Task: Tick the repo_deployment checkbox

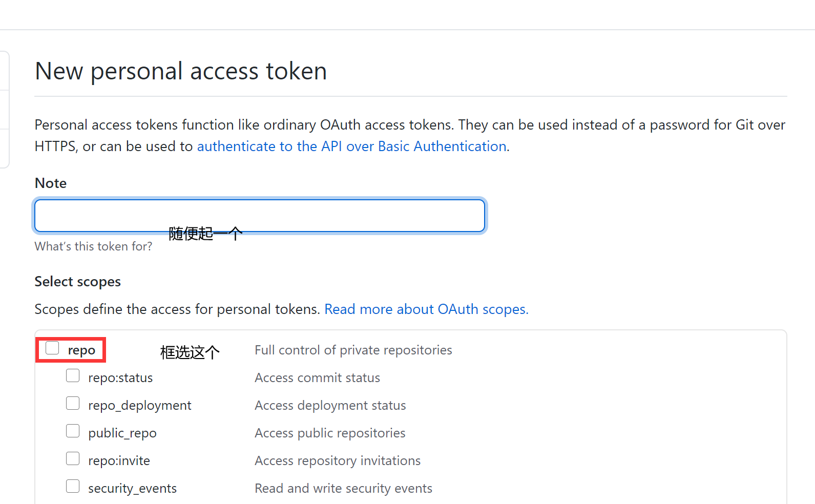Action: pos(73,404)
